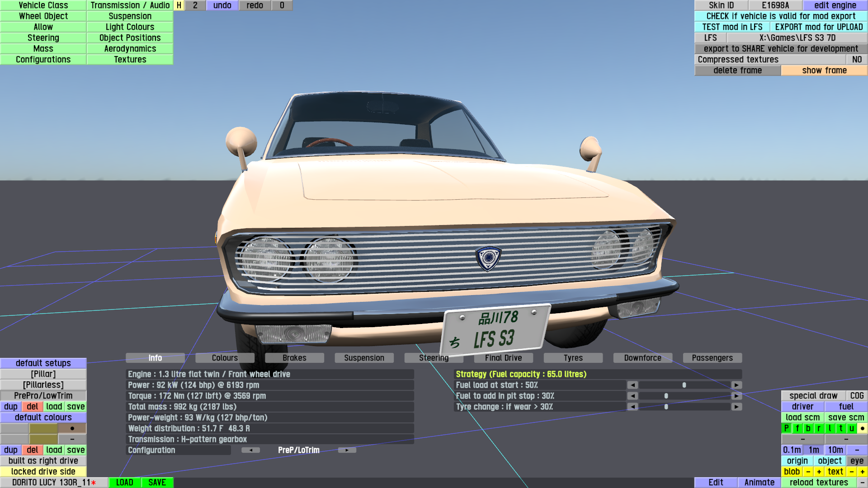Click left arrow of Tyre change slider

click(x=632, y=407)
